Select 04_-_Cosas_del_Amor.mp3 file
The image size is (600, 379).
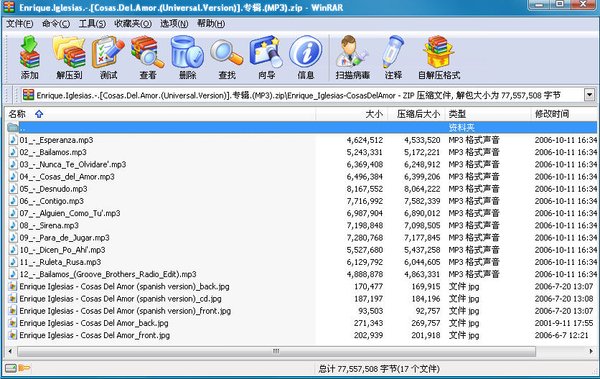67,176
